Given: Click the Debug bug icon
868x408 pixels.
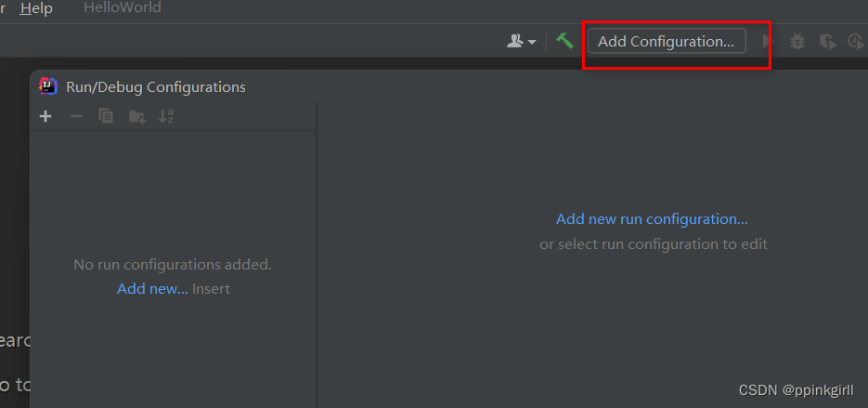Looking at the screenshot, I should point(797,41).
